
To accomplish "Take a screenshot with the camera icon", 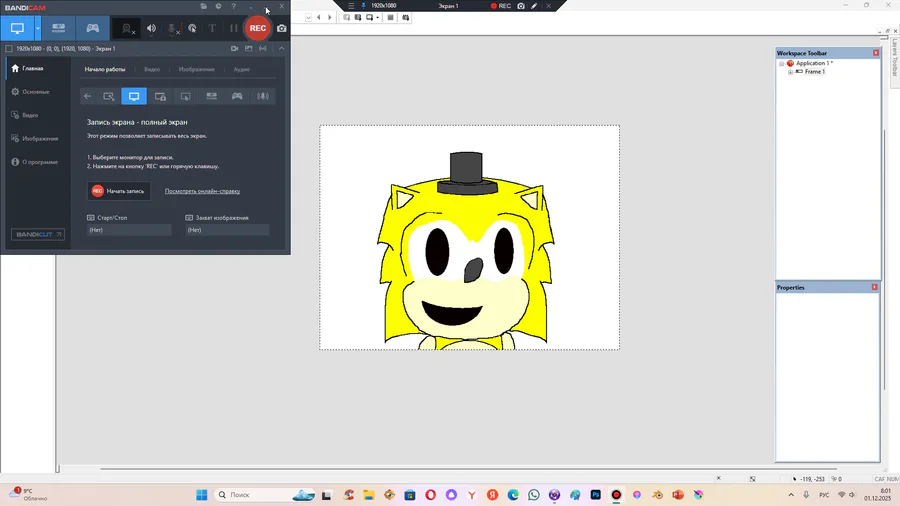I will [x=282, y=28].
